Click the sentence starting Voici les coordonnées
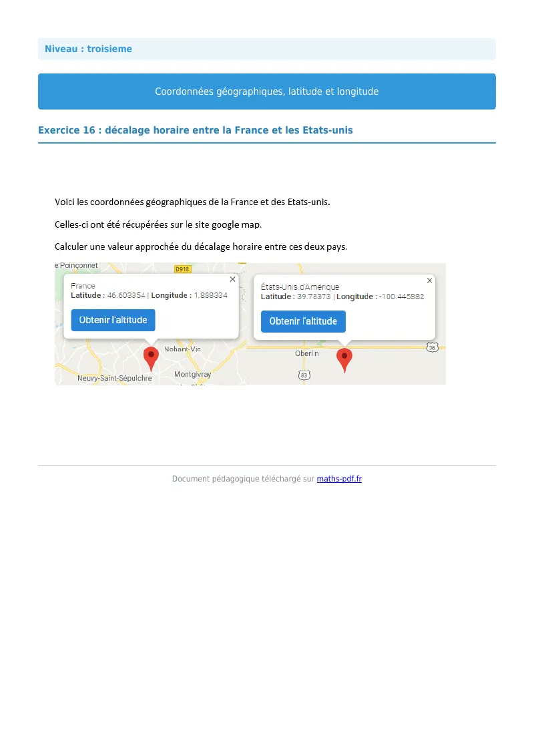The height and width of the screenshot is (756, 534). click(x=192, y=202)
